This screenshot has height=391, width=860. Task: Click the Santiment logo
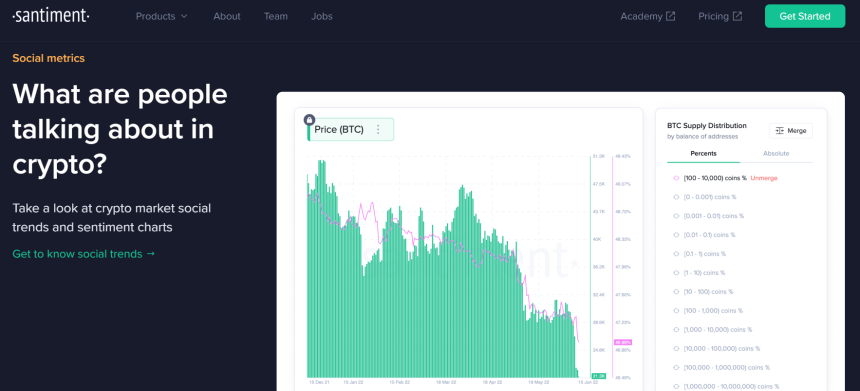(50, 16)
